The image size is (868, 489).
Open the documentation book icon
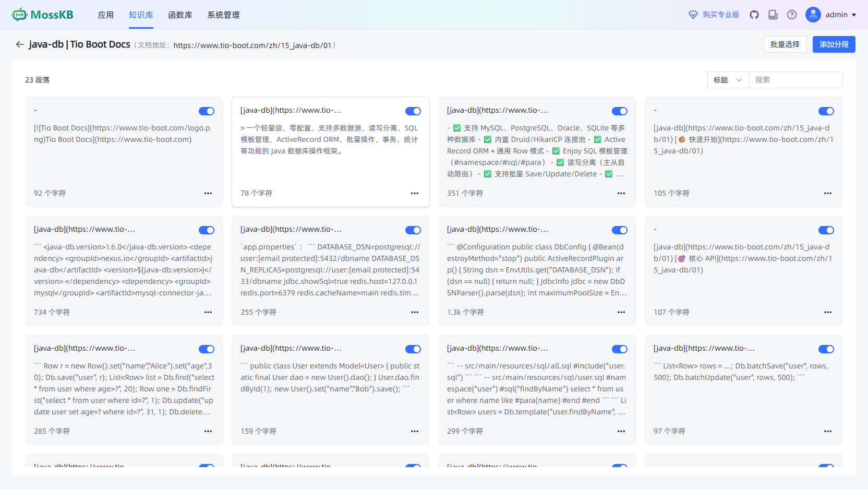click(773, 15)
